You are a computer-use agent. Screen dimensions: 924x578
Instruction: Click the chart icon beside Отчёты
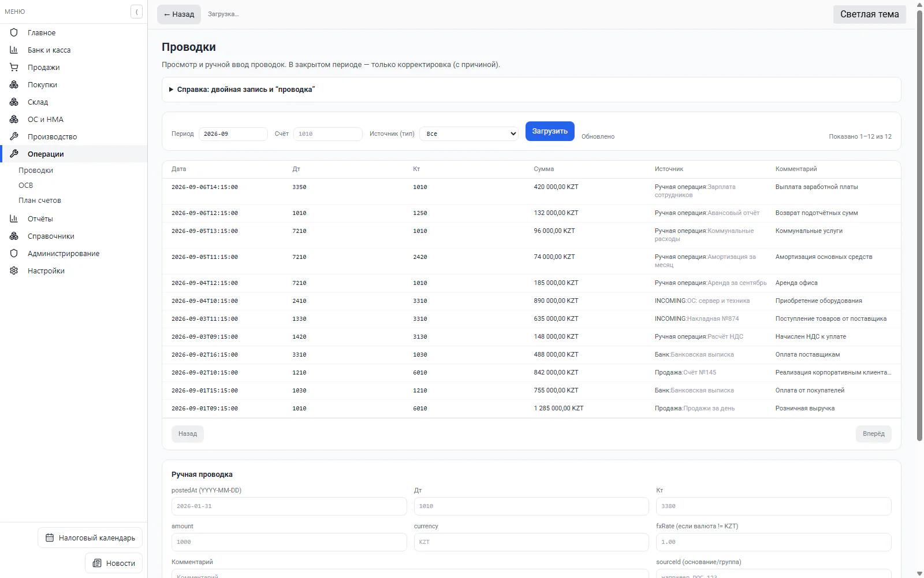tap(14, 218)
